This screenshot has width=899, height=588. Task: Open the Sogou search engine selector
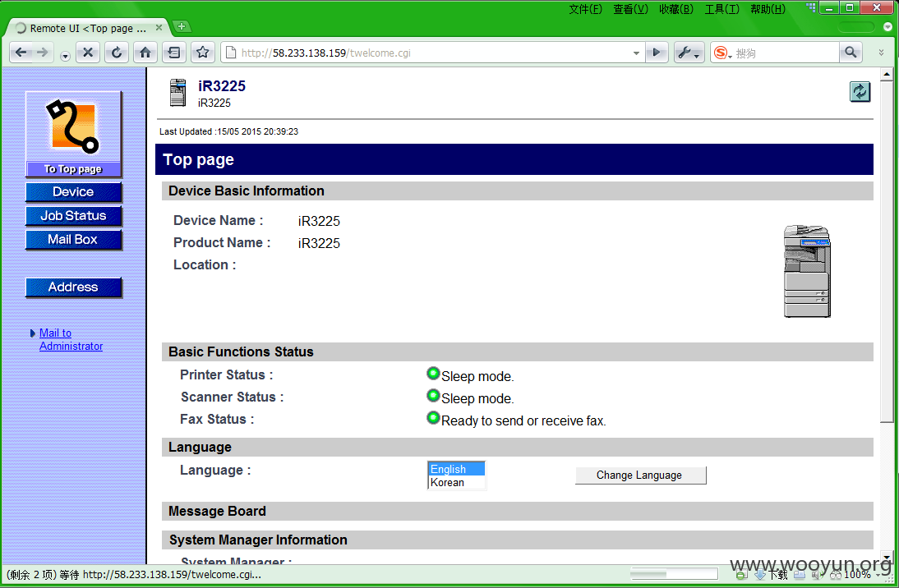pyautogui.click(x=722, y=53)
